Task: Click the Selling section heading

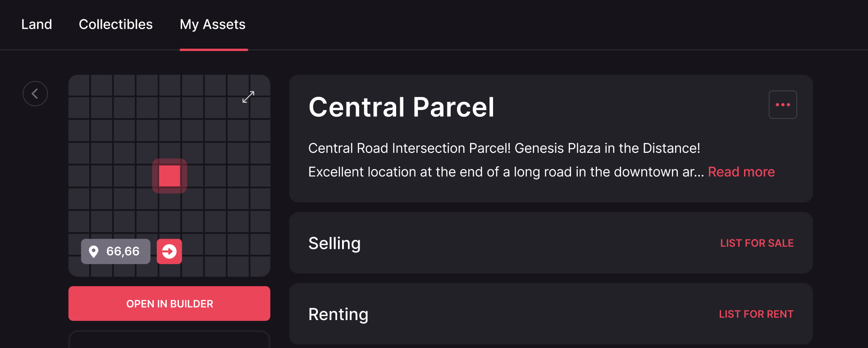Action: click(x=334, y=243)
